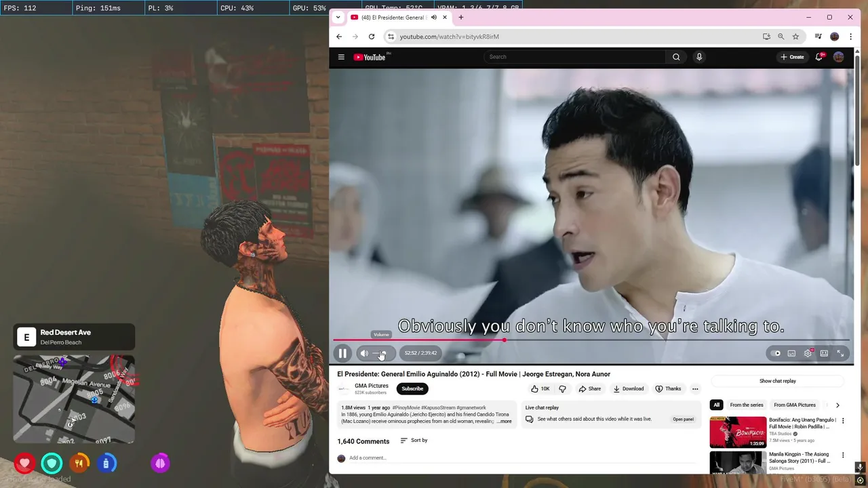Share the video
This screenshot has height=488, width=868.
click(x=589, y=389)
